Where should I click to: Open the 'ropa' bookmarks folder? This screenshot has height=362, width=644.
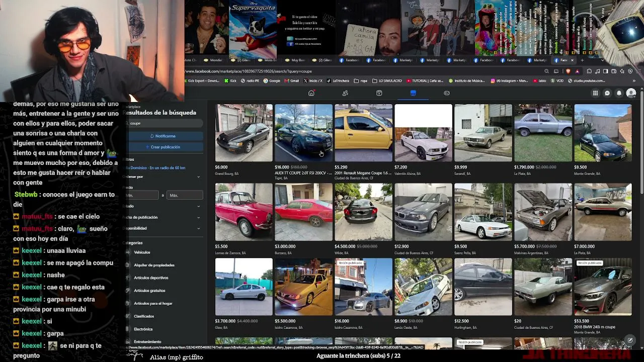coord(361,80)
